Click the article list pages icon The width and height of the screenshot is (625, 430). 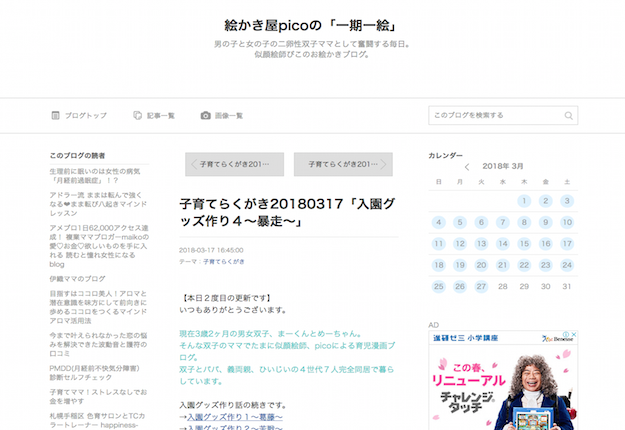tap(138, 116)
